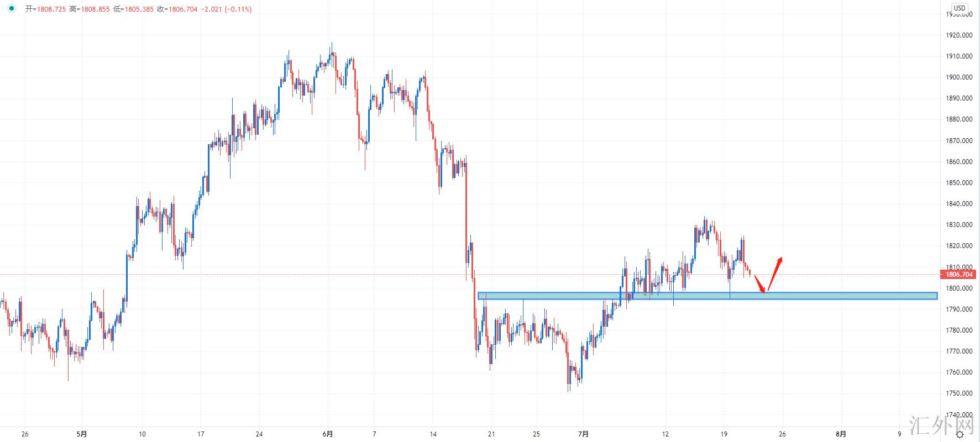Image resolution: width=980 pixels, height=442 pixels.
Task: Click the 1850.000 price scale label
Action: point(959,183)
